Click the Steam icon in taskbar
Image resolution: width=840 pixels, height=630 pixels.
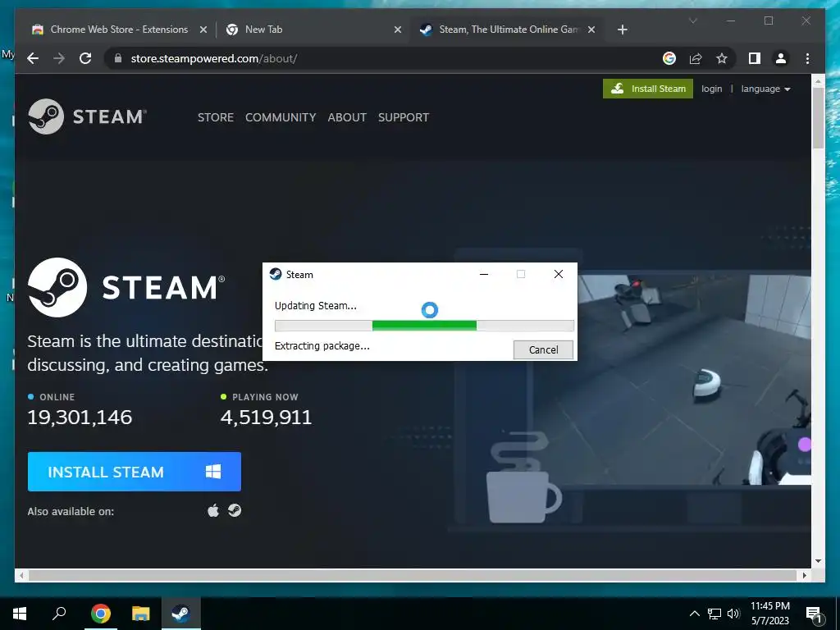(181, 614)
